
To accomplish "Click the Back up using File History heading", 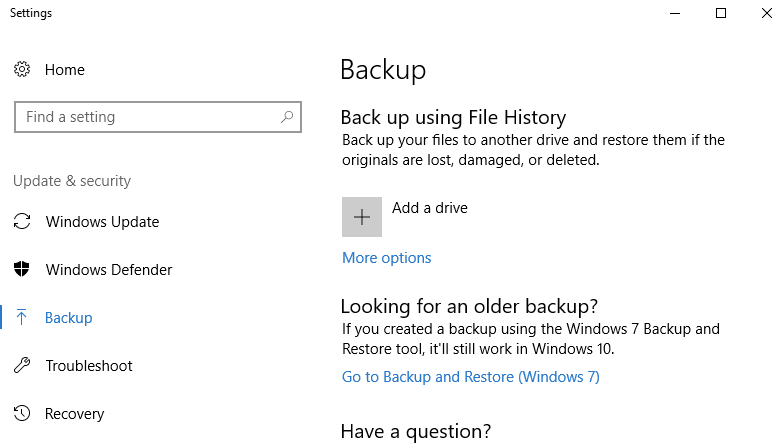I will (x=453, y=118).
